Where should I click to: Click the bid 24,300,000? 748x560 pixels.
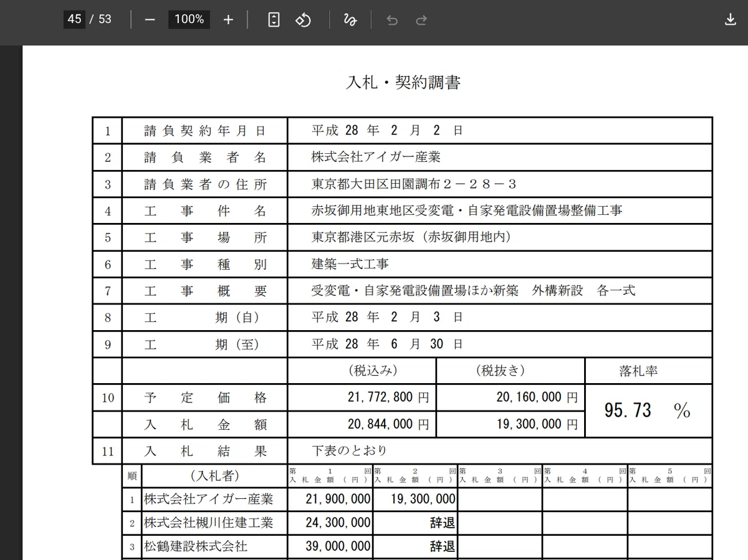coord(338,522)
